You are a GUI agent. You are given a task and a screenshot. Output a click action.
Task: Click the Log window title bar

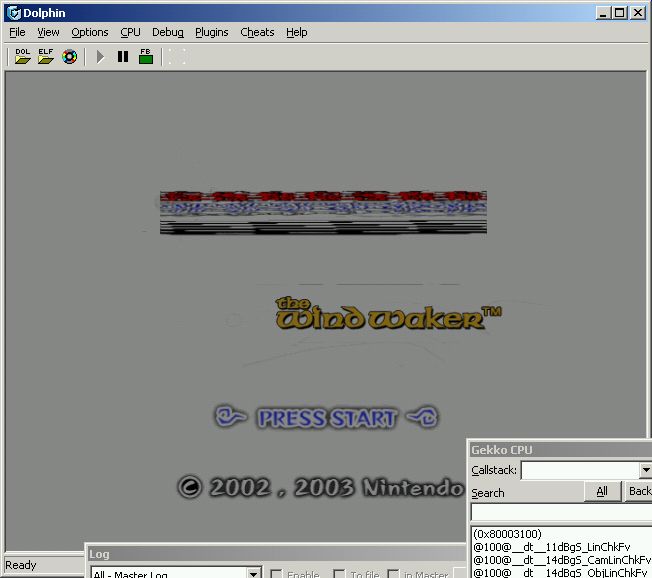coord(277,554)
